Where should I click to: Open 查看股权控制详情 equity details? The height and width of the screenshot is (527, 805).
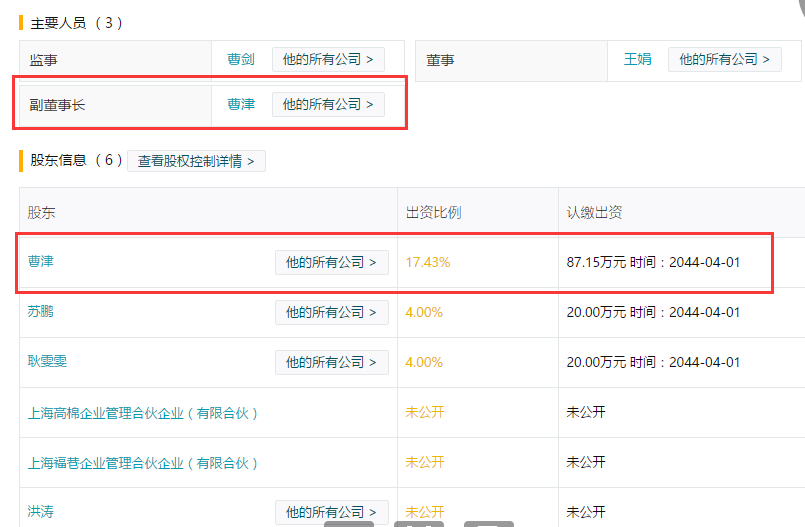click(196, 161)
